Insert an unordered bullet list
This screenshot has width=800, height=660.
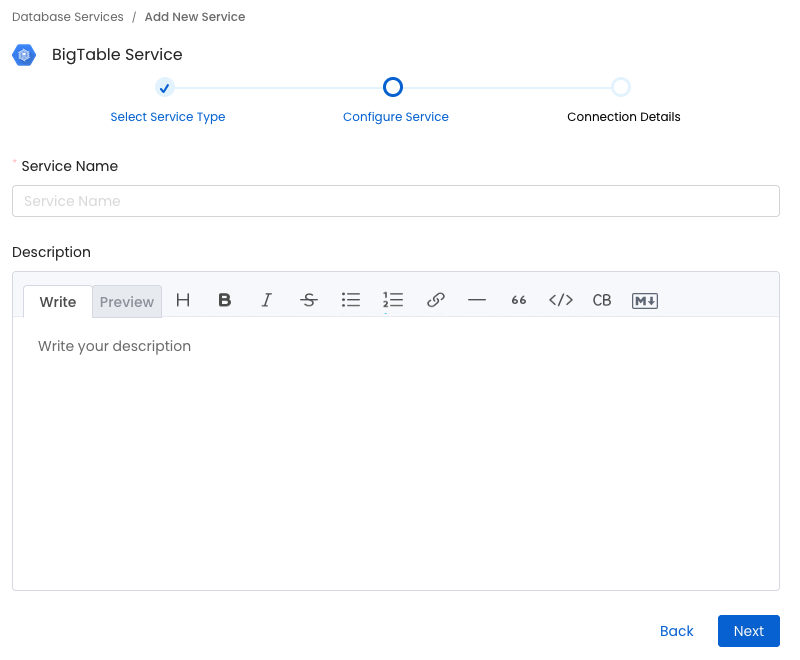point(351,300)
